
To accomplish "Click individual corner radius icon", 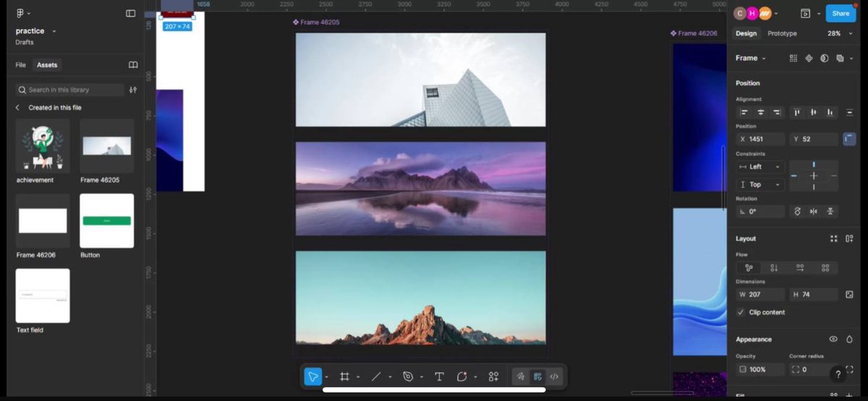I will (x=849, y=369).
